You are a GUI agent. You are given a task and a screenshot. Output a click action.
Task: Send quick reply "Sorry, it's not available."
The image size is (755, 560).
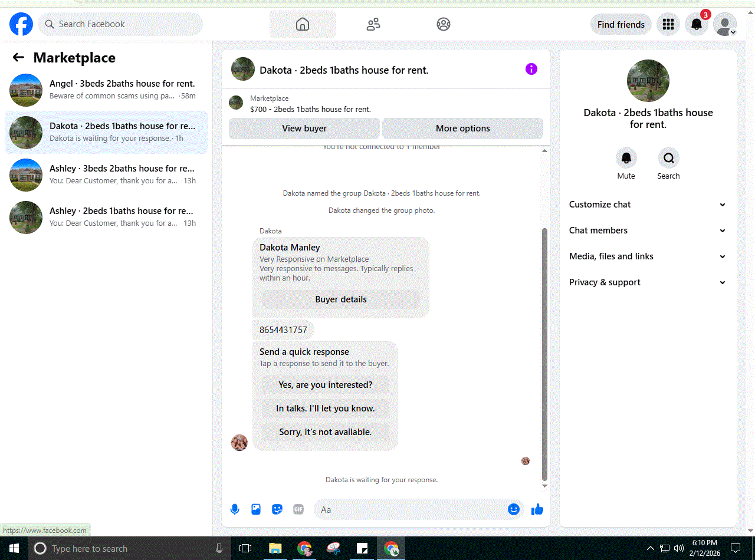[x=326, y=432]
